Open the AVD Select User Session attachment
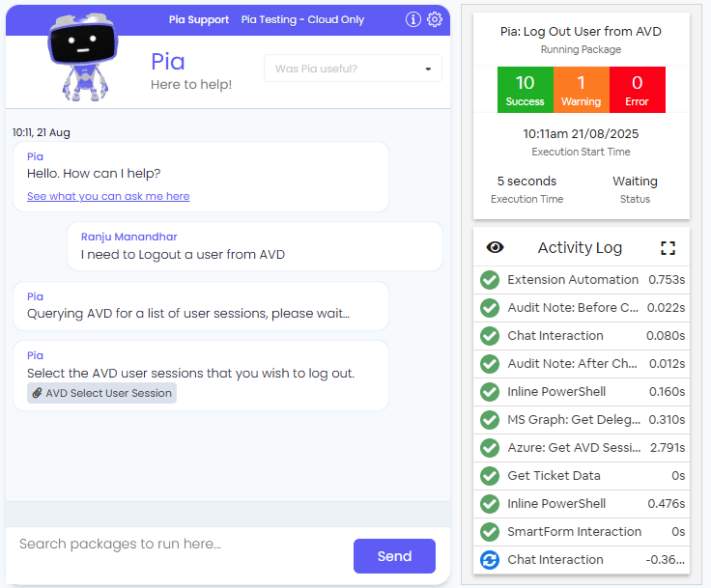 (101, 393)
